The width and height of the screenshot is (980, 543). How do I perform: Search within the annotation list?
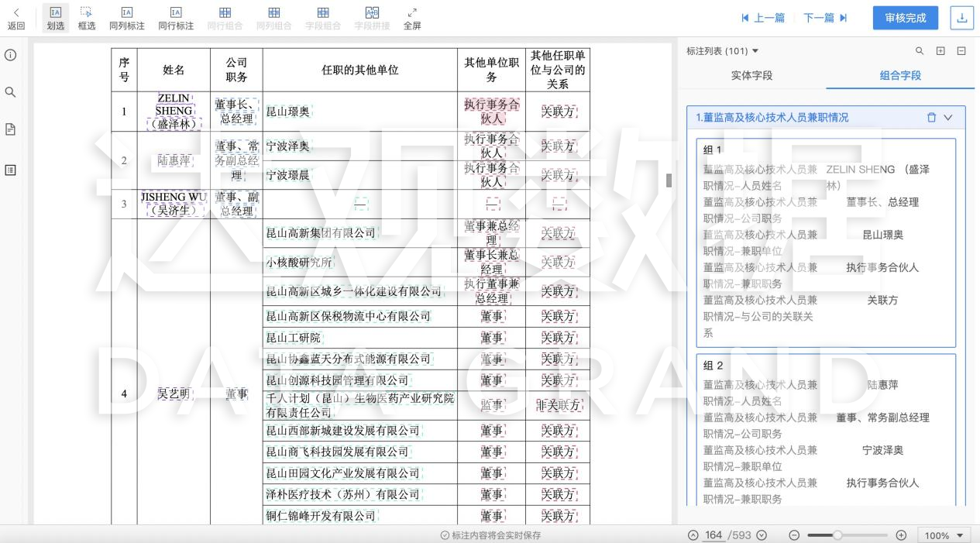(920, 51)
